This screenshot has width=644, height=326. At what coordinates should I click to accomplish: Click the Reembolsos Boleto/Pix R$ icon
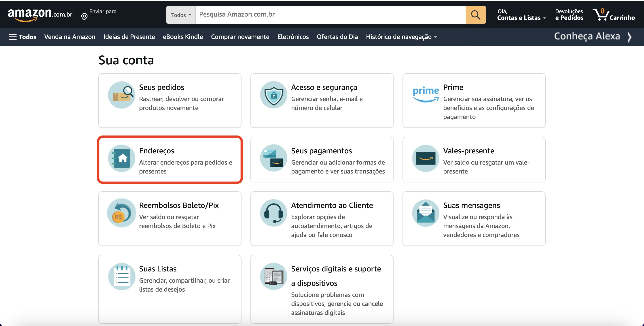(x=121, y=213)
